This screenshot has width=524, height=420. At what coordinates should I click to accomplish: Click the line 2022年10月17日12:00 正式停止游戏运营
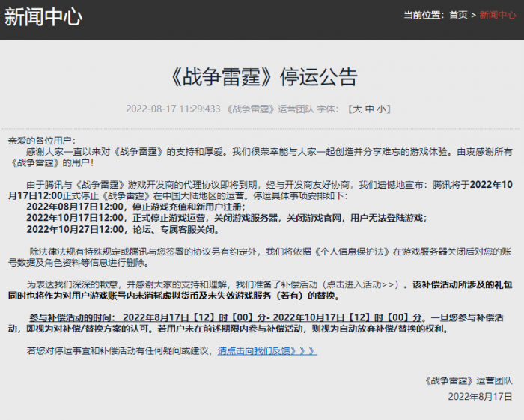pyautogui.click(x=227, y=218)
